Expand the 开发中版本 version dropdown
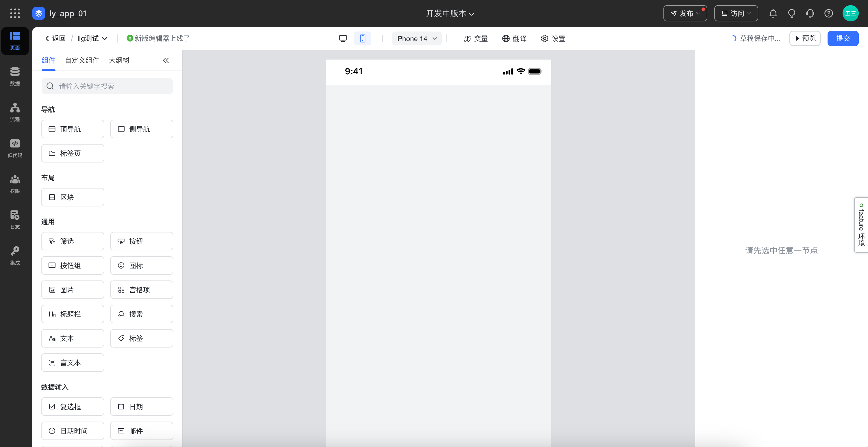Screen dimensions: 868x447 [x=450, y=14]
